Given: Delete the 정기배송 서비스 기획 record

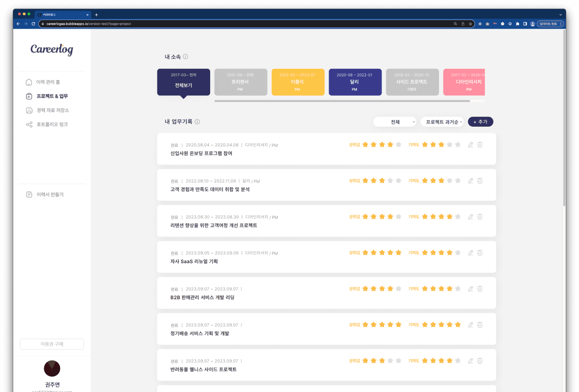Looking at the screenshot, I should coord(480,325).
